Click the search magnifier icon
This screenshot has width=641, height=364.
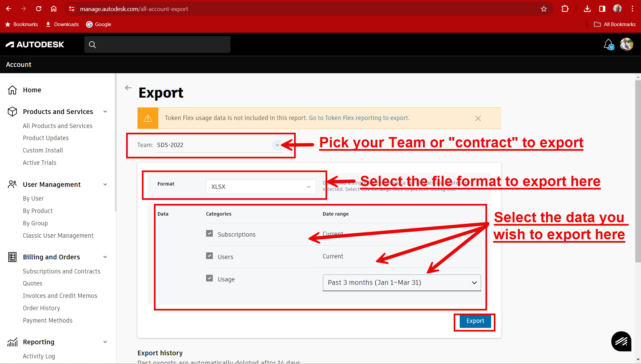pos(92,44)
